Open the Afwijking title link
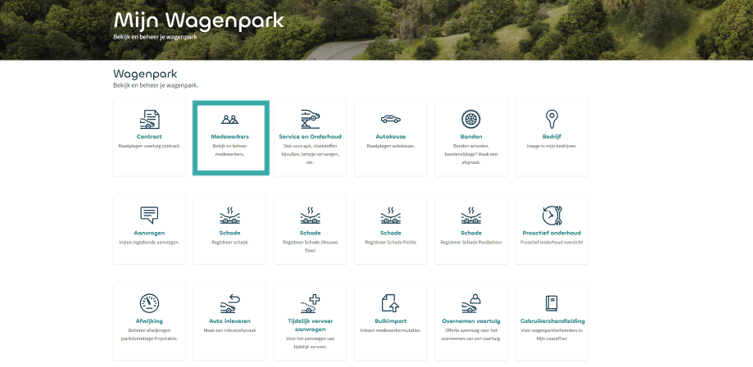Image resolution: width=753 pixels, height=367 pixels. tap(149, 321)
